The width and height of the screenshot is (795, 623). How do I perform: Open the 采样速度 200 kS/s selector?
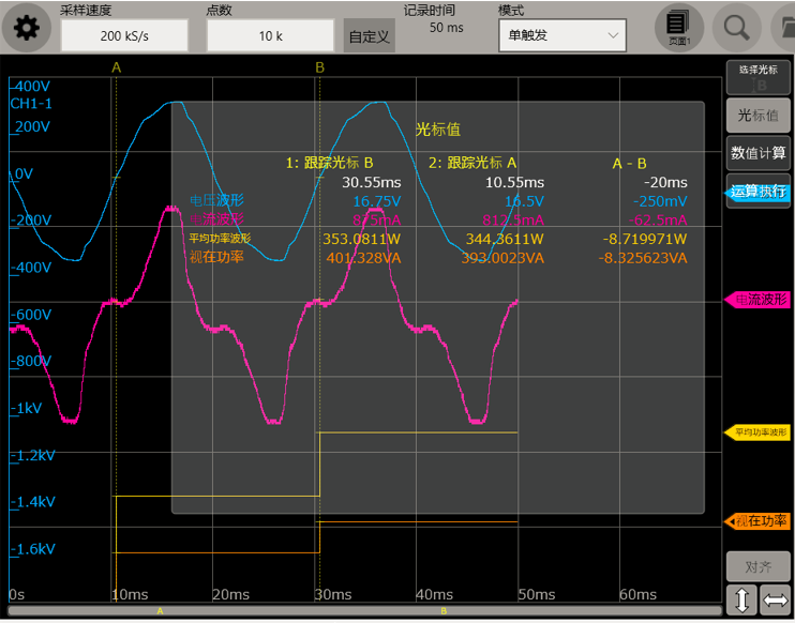124,35
